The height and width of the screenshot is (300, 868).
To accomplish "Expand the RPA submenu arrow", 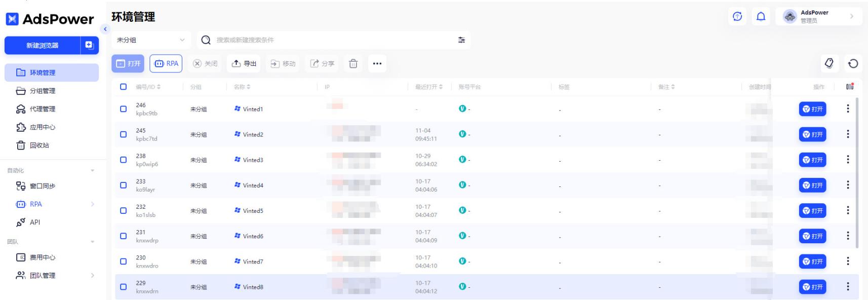I will [92, 204].
